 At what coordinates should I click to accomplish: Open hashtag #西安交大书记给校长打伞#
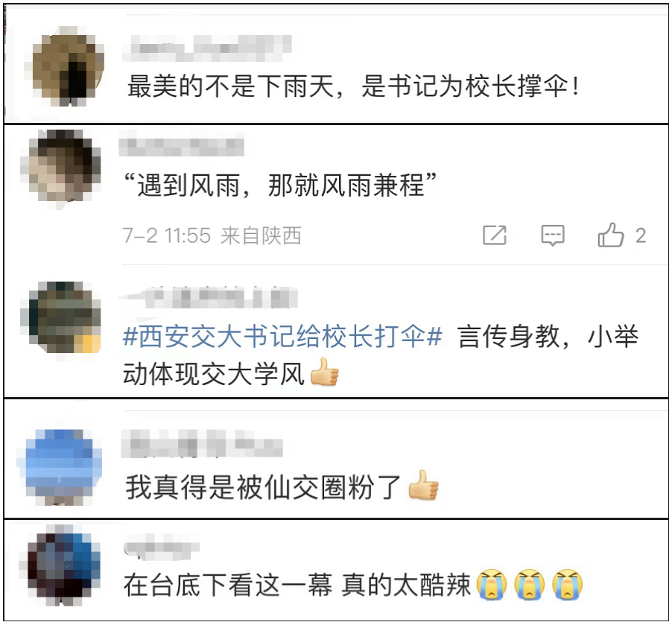[282, 336]
